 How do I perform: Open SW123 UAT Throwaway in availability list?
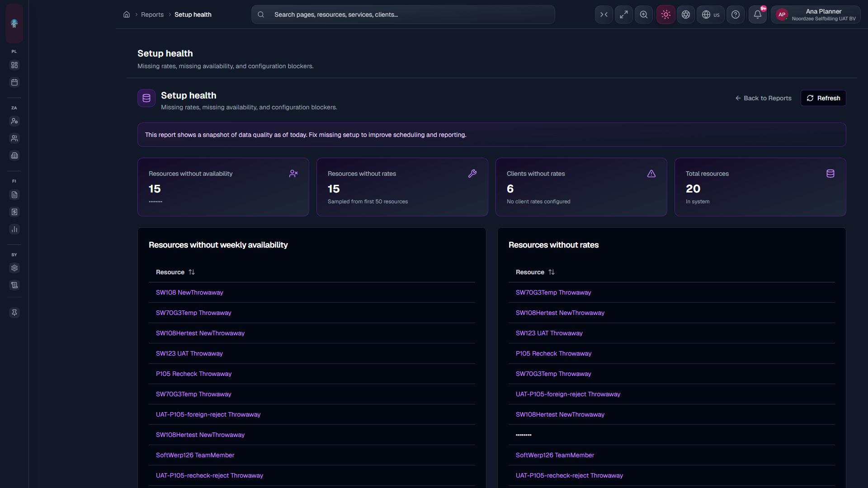click(189, 353)
